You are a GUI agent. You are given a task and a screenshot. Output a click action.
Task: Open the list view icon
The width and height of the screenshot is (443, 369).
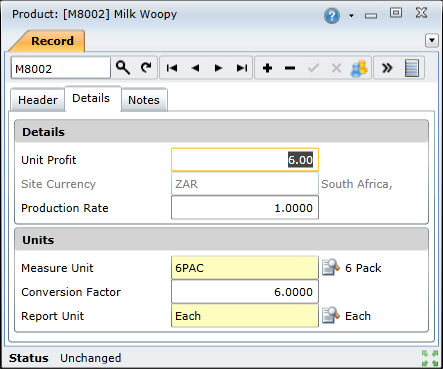click(x=412, y=68)
